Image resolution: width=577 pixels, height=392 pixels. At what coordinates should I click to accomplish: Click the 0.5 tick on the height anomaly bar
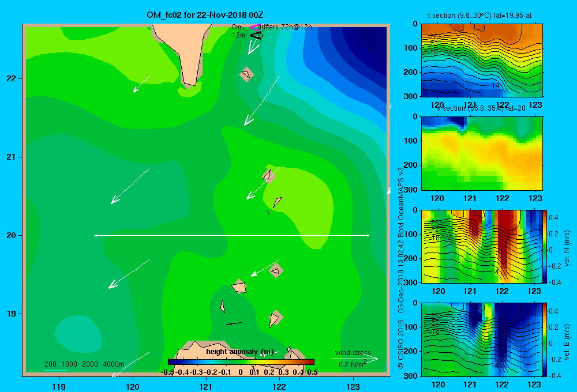[312, 372]
